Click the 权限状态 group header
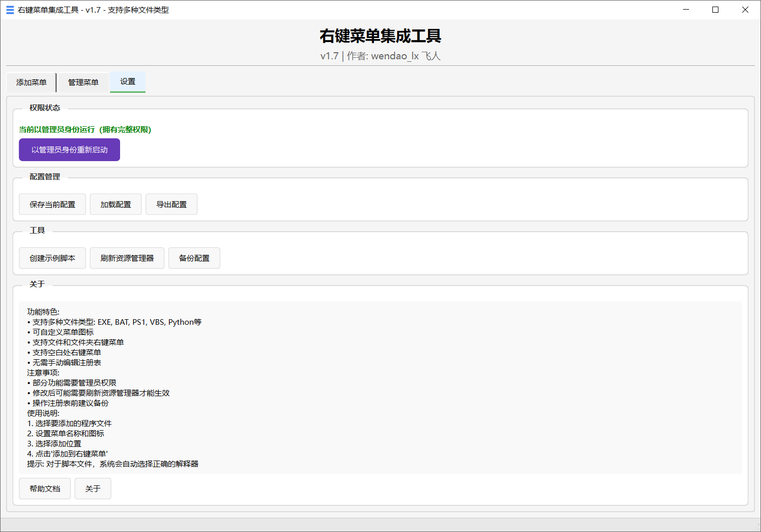Image resolution: width=761 pixels, height=532 pixels. pyautogui.click(x=46, y=108)
